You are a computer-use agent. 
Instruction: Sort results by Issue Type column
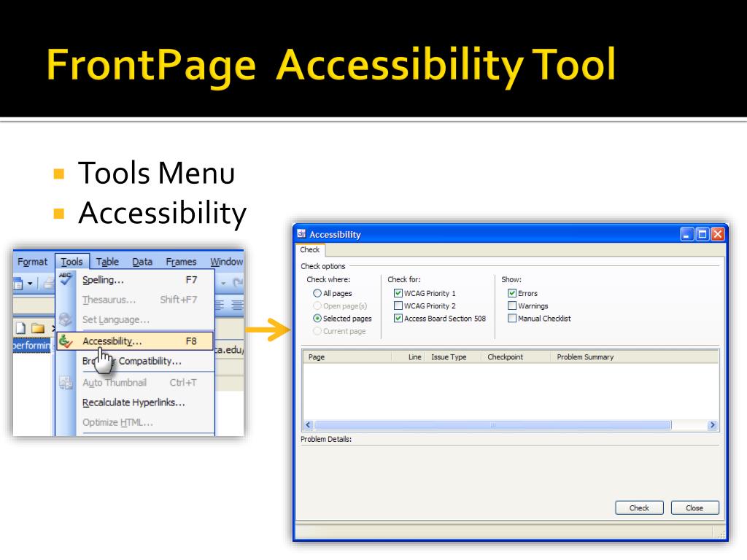(454, 357)
